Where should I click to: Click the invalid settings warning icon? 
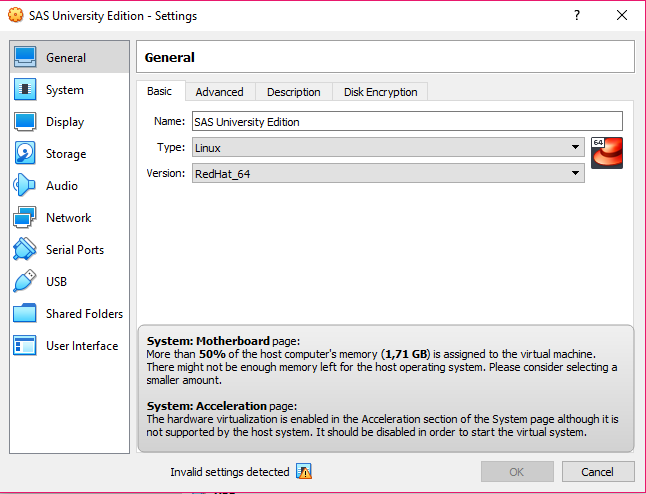[x=304, y=471]
